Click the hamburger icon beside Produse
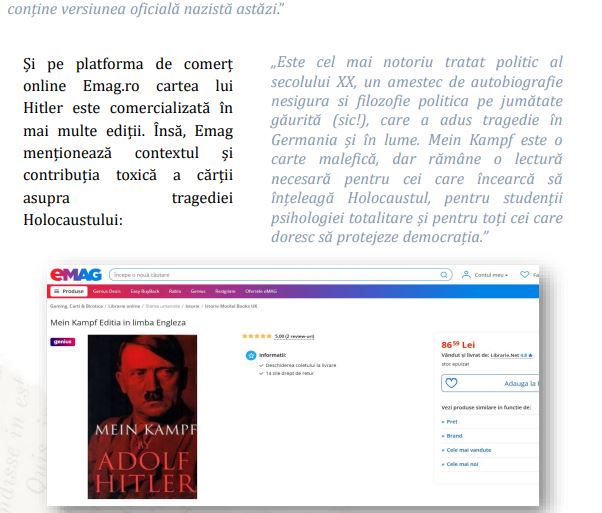The image size is (602, 513). click(x=57, y=291)
